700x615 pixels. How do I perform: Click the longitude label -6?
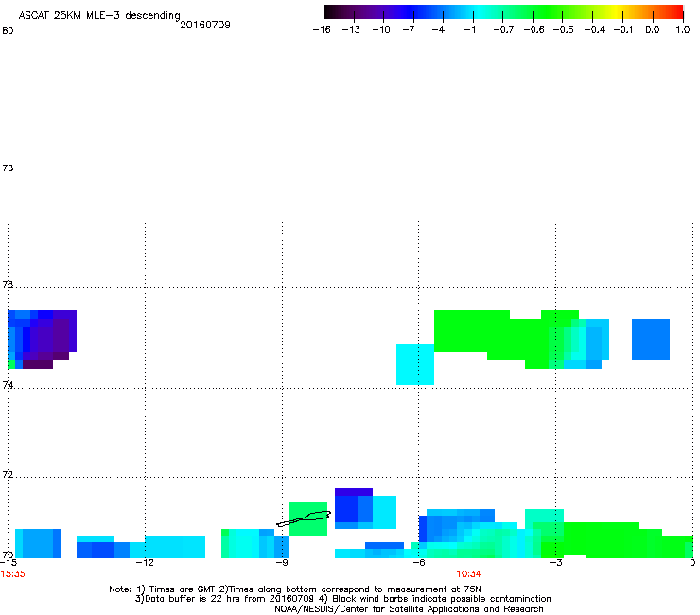(x=418, y=563)
